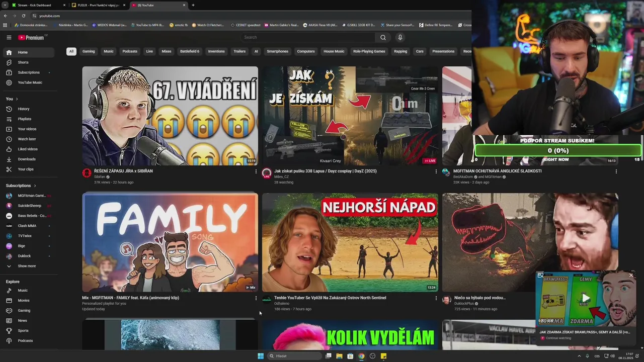Open Explore Gaming in the sidebar

coord(28,310)
